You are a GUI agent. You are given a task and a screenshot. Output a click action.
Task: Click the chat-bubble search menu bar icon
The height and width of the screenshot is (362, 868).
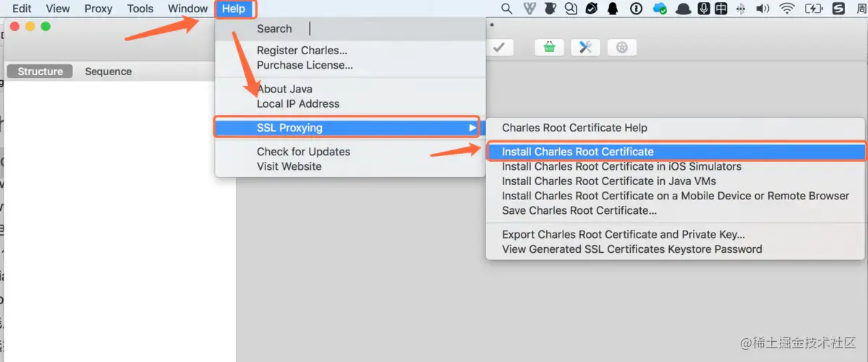(571, 9)
